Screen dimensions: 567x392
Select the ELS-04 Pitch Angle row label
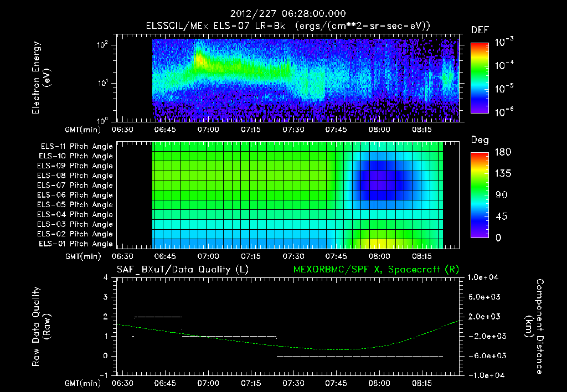click(75, 214)
